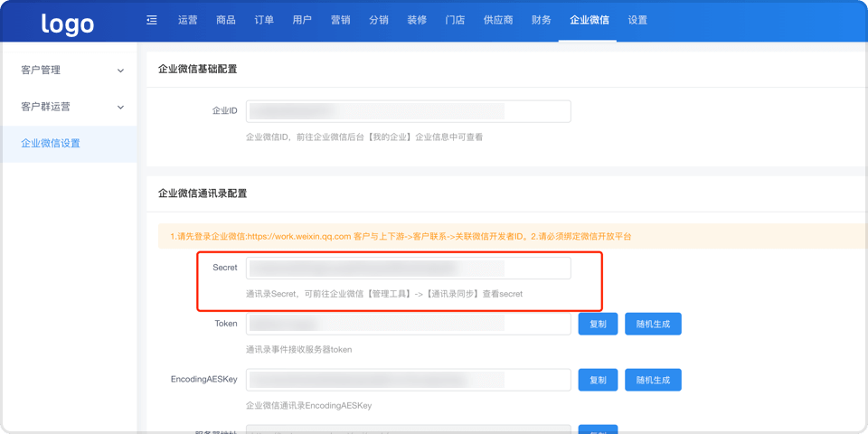Open the 运营 top navigation tab
This screenshot has width=868, height=434.
pyautogui.click(x=188, y=20)
